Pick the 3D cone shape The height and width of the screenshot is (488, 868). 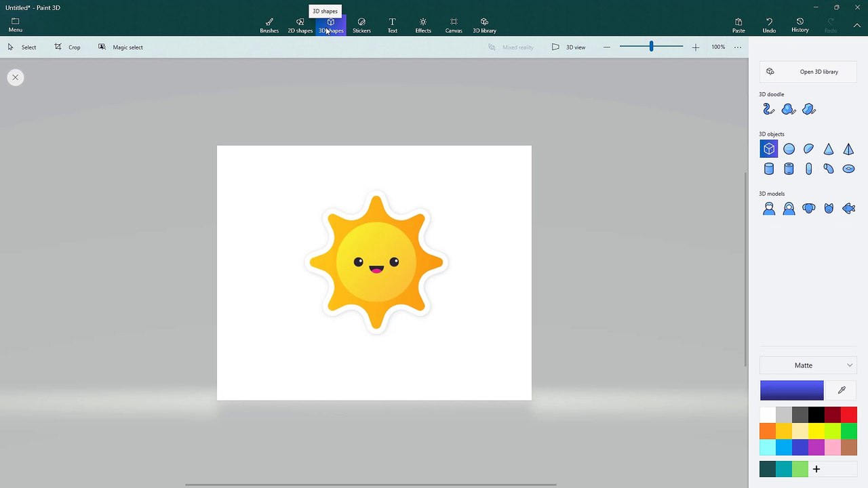click(829, 149)
